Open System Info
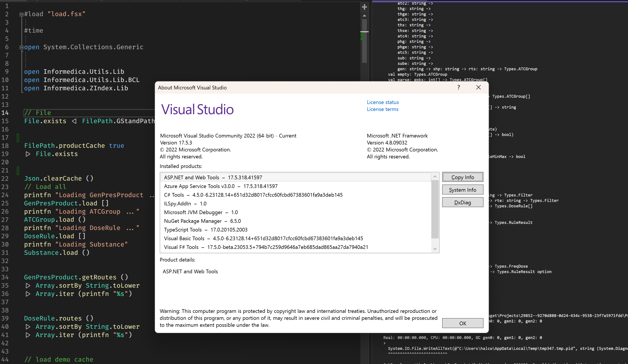The image size is (628, 364). coord(463,189)
